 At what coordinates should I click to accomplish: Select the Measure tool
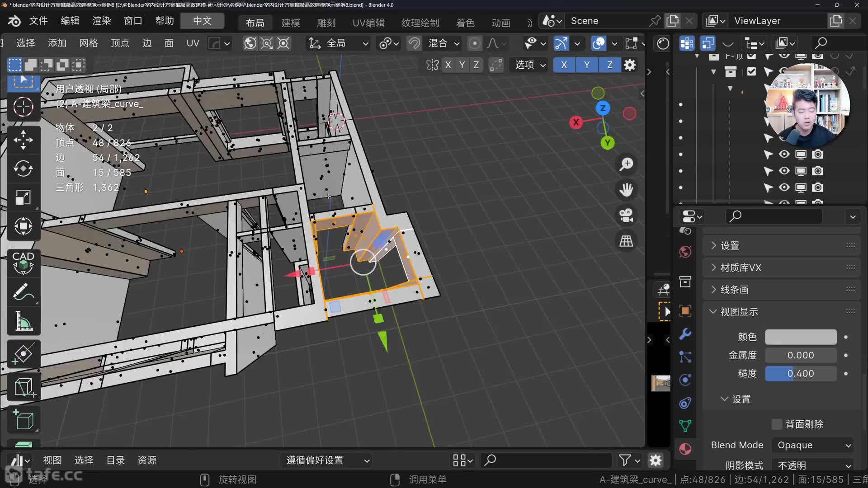pyautogui.click(x=23, y=321)
